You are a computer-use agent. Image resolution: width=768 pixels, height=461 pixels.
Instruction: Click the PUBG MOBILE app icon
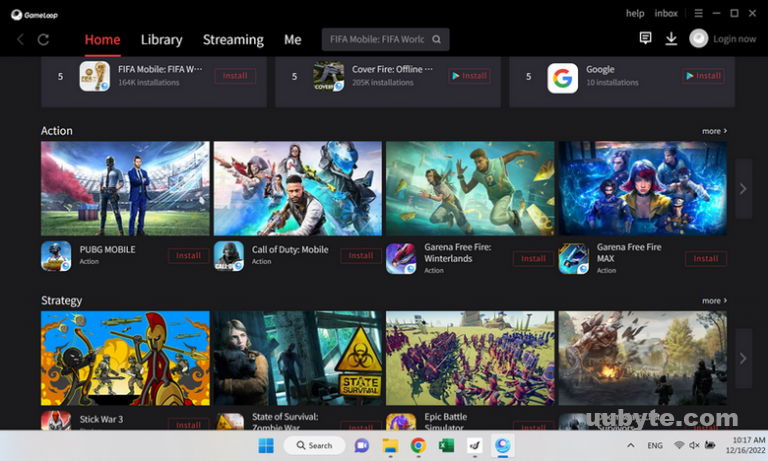(56, 256)
